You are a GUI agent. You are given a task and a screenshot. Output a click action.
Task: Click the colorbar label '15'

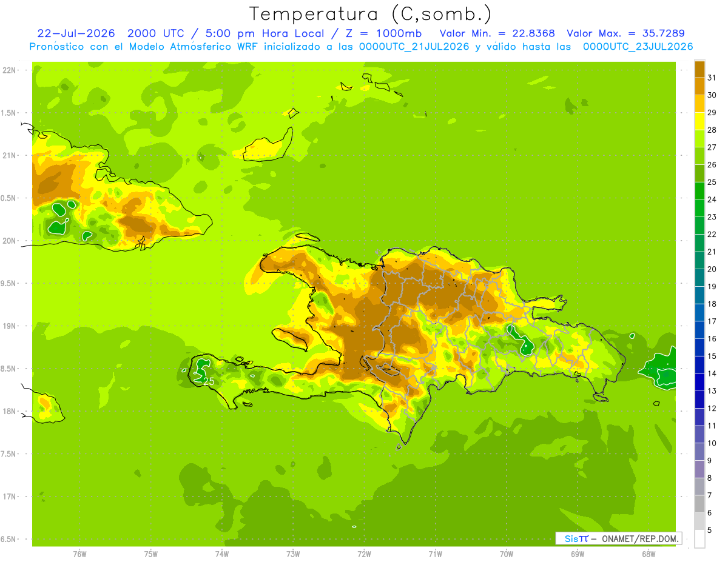pyautogui.click(x=712, y=356)
